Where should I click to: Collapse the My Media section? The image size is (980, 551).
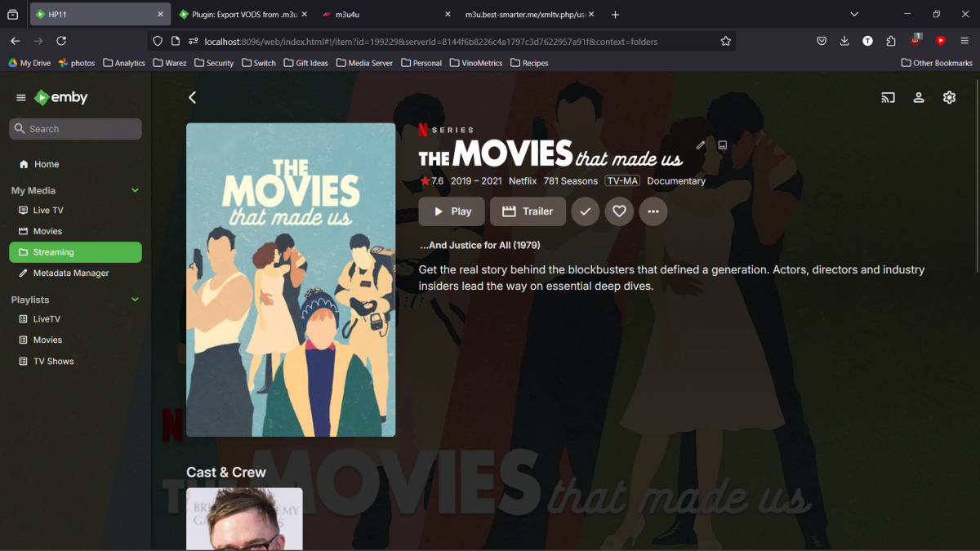[135, 190]
